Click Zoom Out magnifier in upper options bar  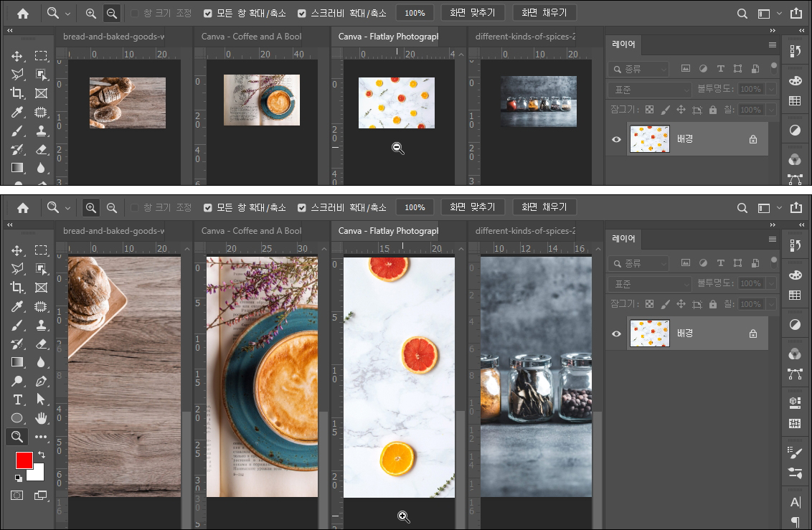pyautogui.click(x=111, y=14)
